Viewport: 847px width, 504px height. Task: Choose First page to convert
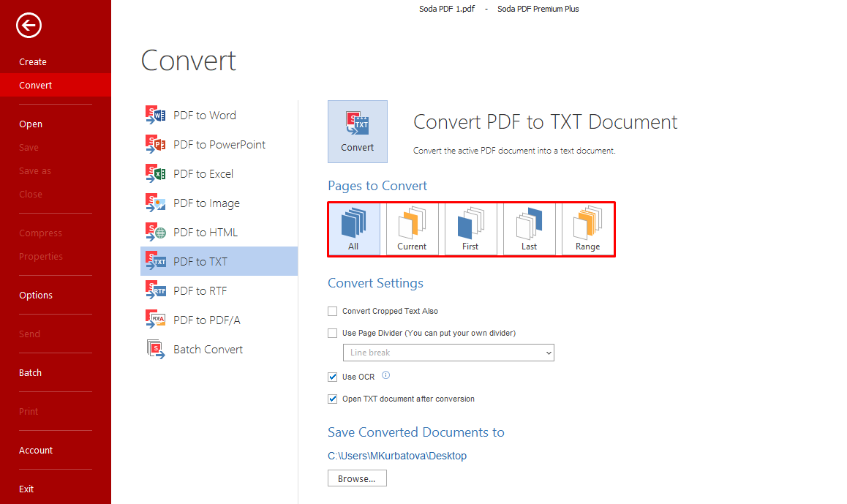[470, 229]
